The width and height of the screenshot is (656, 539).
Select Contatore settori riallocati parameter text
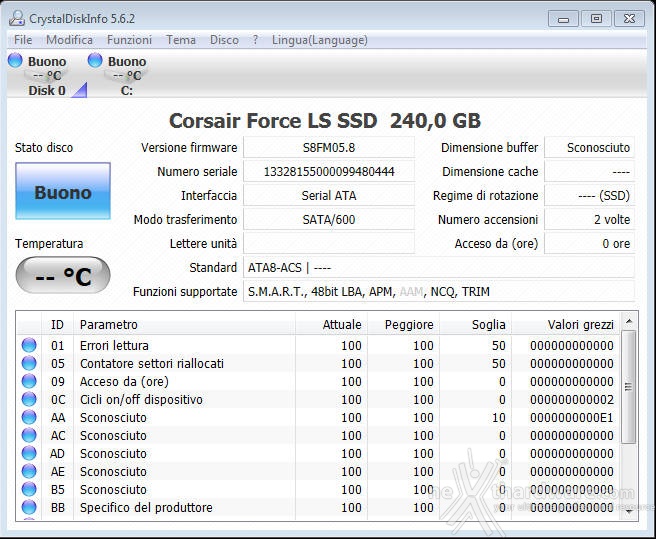click(x=152, y=363)
